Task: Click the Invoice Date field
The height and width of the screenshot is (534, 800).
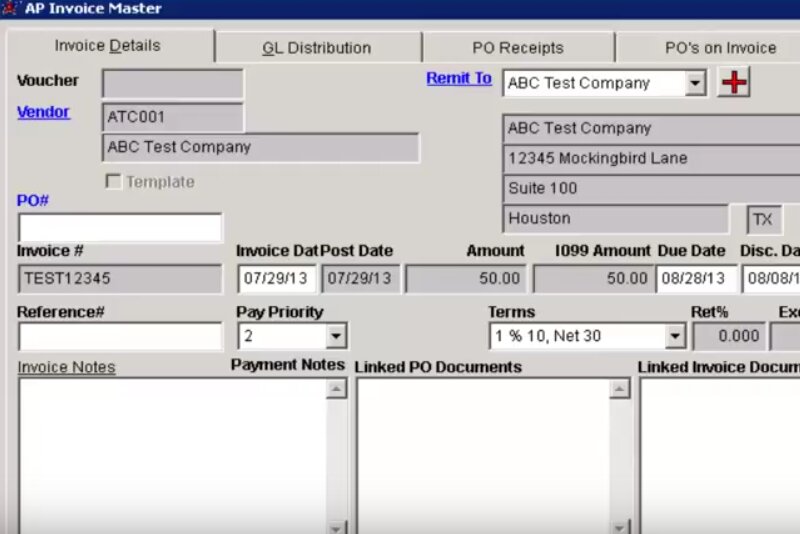Action: pyautogui.click(x=276, y=279)
